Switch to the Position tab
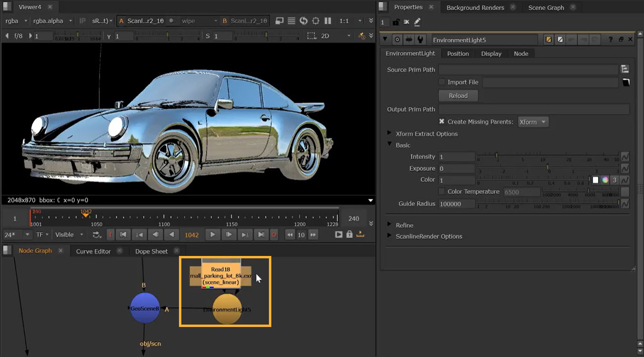The width and height of the screenshot is (644, 357). (457, 54)
